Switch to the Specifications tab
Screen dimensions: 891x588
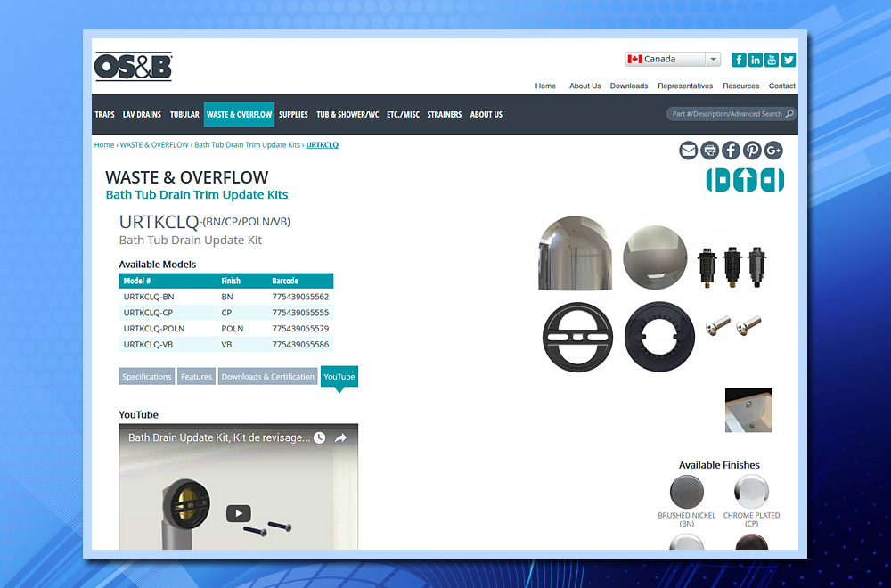click(147, 376)
